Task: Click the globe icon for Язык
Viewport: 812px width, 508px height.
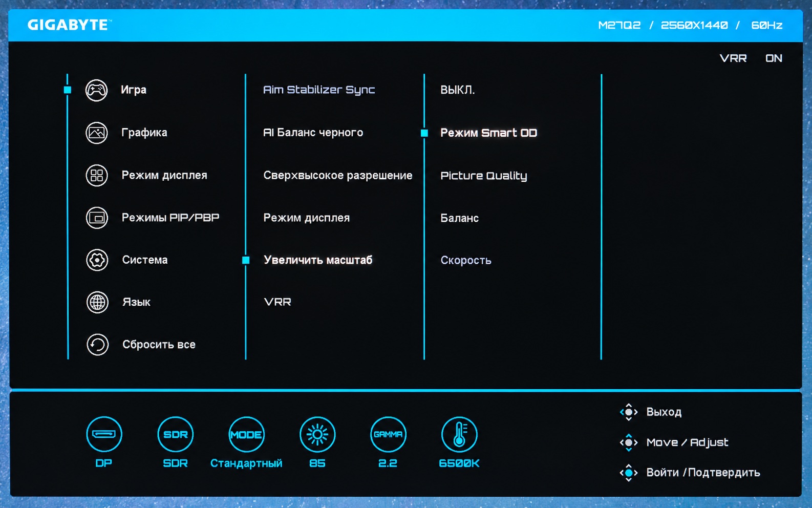Action: [x=97, y=302]
